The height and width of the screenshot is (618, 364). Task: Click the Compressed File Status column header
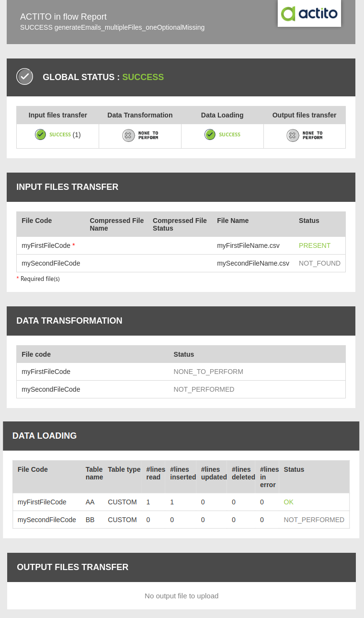click(180, 224)
